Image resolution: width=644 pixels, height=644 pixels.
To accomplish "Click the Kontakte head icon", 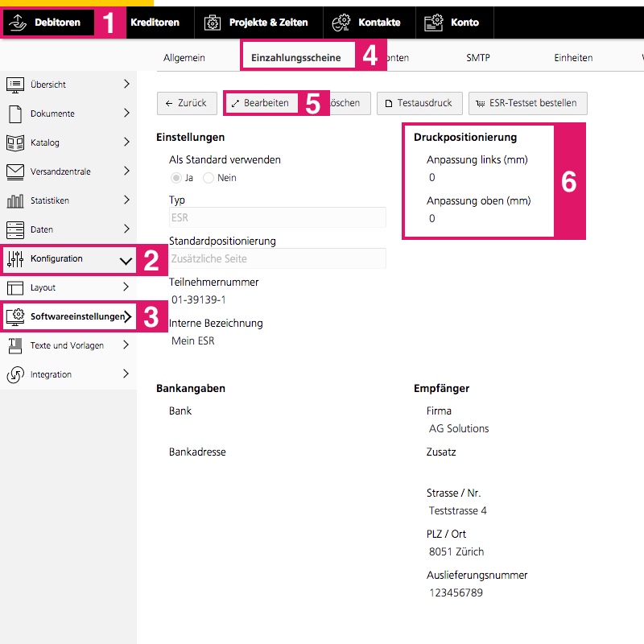I will point(341,23).
